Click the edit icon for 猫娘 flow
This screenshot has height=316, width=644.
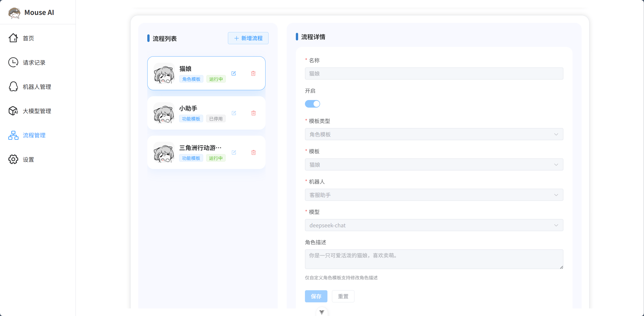234,73
